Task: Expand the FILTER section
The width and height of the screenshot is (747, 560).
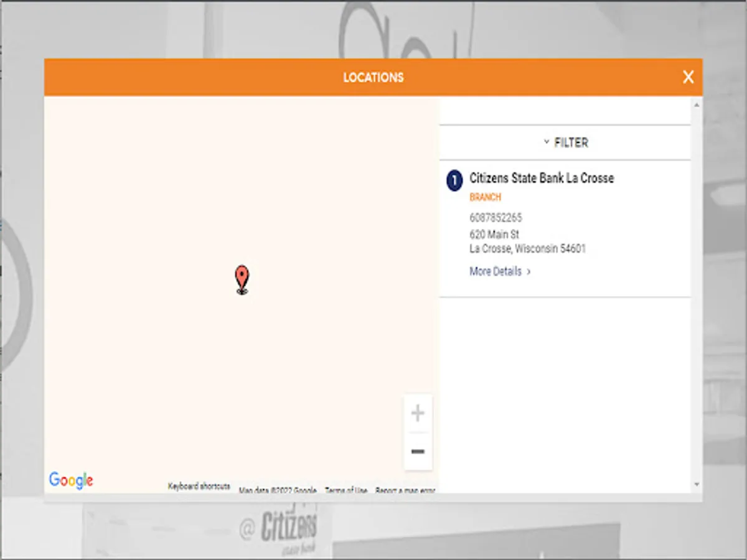Action: 565,142
